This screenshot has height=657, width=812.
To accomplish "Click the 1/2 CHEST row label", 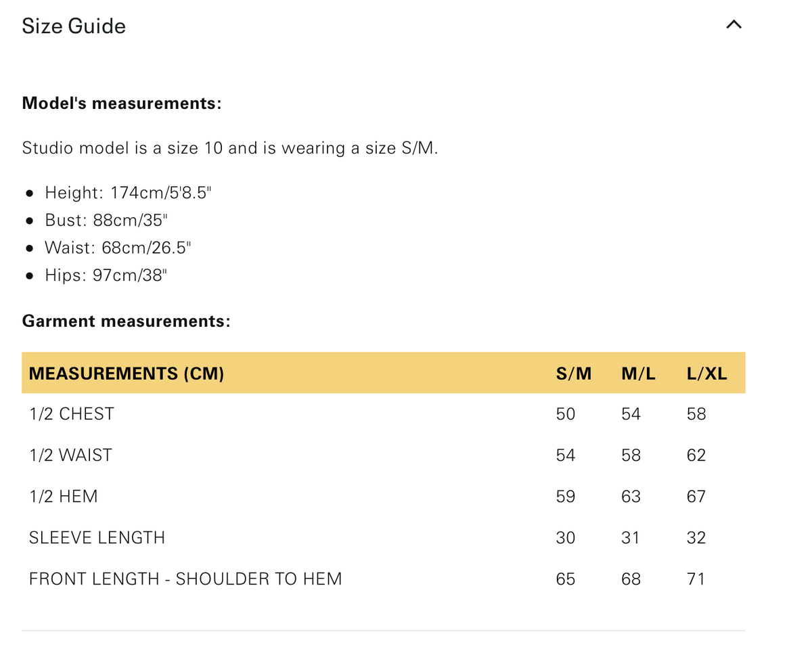I will click(72, 414).
